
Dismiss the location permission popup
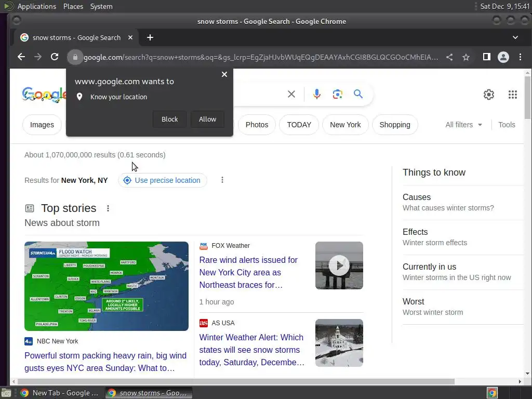point(224,74)
